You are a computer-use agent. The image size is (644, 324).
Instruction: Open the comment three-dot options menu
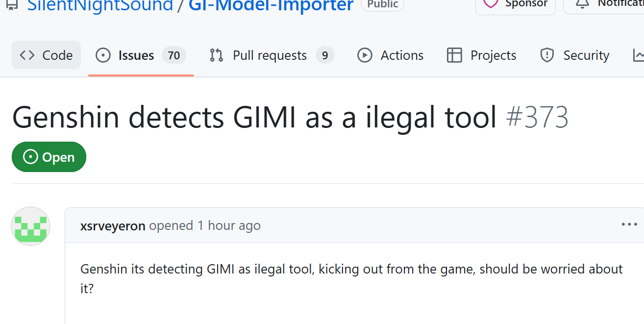(629, 224)
